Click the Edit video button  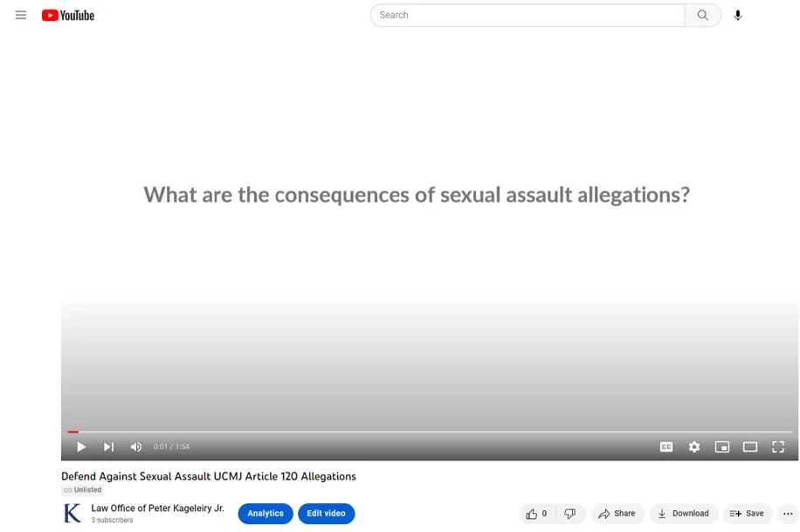(x=326, y=513)
